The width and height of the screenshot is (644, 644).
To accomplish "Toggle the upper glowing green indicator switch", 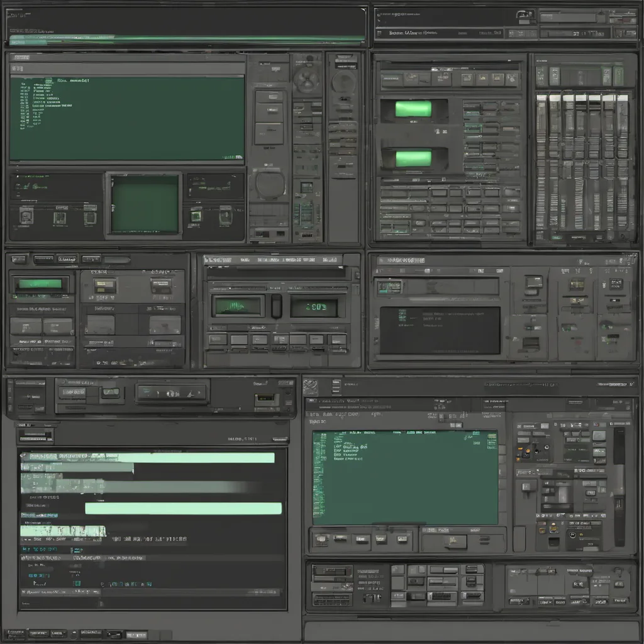I will (413, 109).
